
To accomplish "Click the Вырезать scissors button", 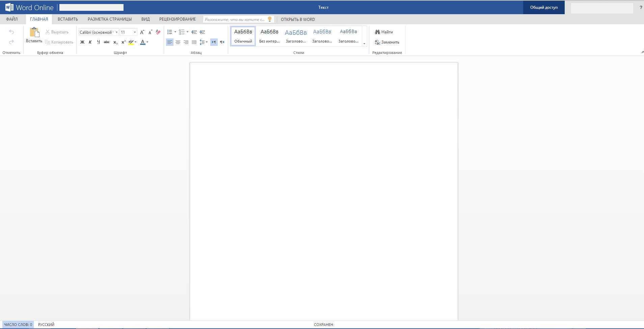I will coord(57,32).
